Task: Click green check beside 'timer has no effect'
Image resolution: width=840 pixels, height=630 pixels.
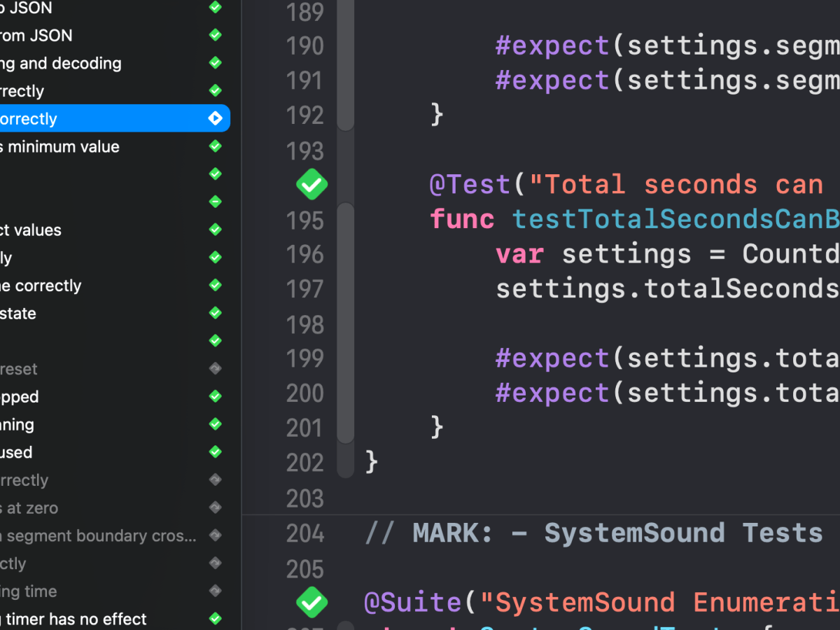Action: [215, 619]
